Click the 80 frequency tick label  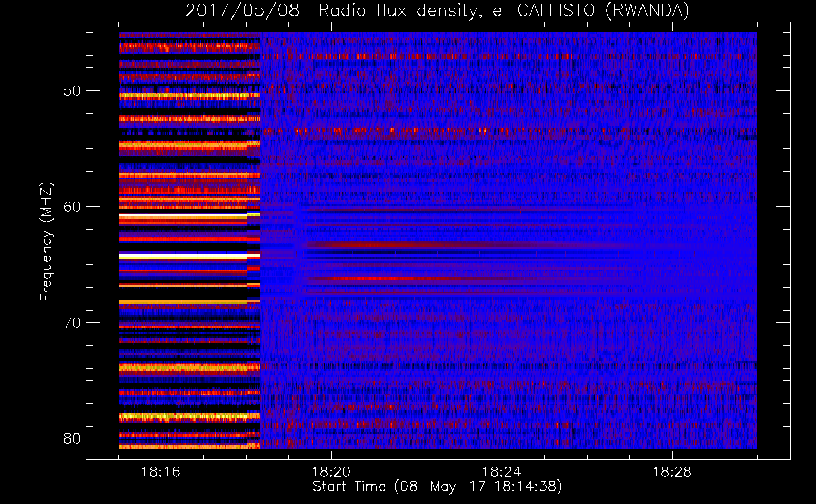pyautogui.click(x=72, y=438)
